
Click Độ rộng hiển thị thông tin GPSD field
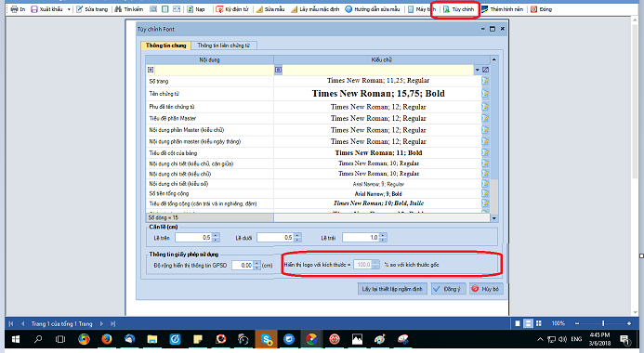pos(243,266)
